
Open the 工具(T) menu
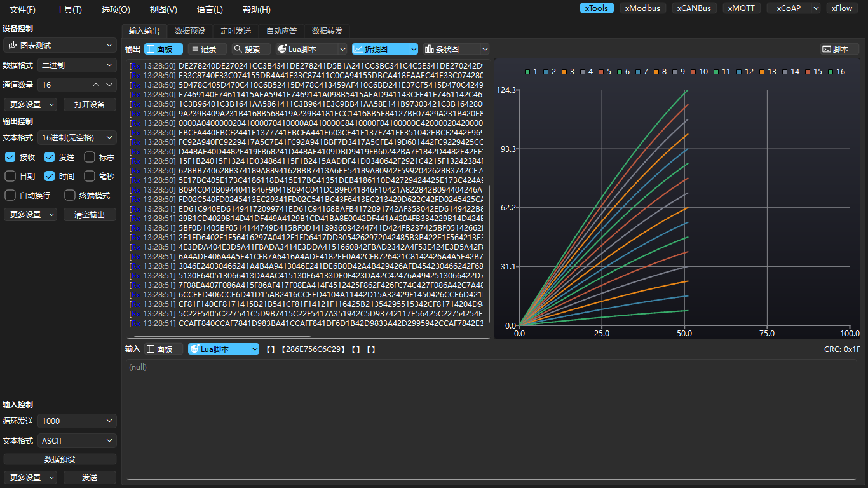[x=69, y=10]
